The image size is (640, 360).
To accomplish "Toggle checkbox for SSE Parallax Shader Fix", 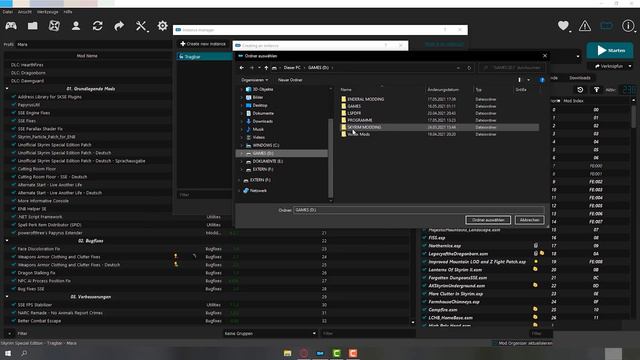I will click(13, 129).
